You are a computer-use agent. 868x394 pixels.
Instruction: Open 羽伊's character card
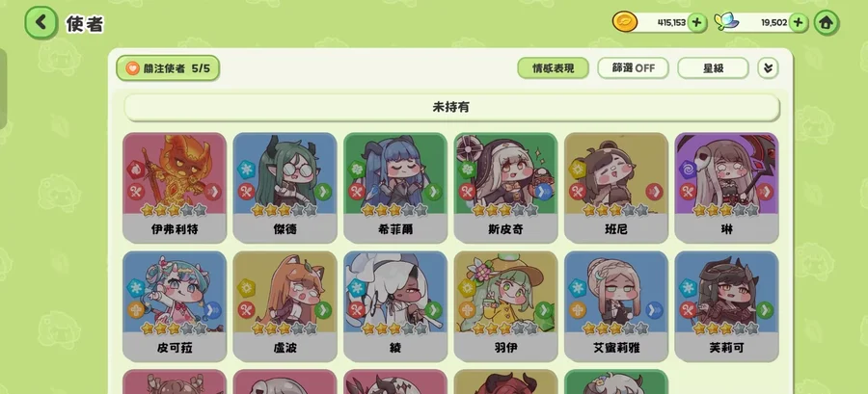(x=505, y=306)
